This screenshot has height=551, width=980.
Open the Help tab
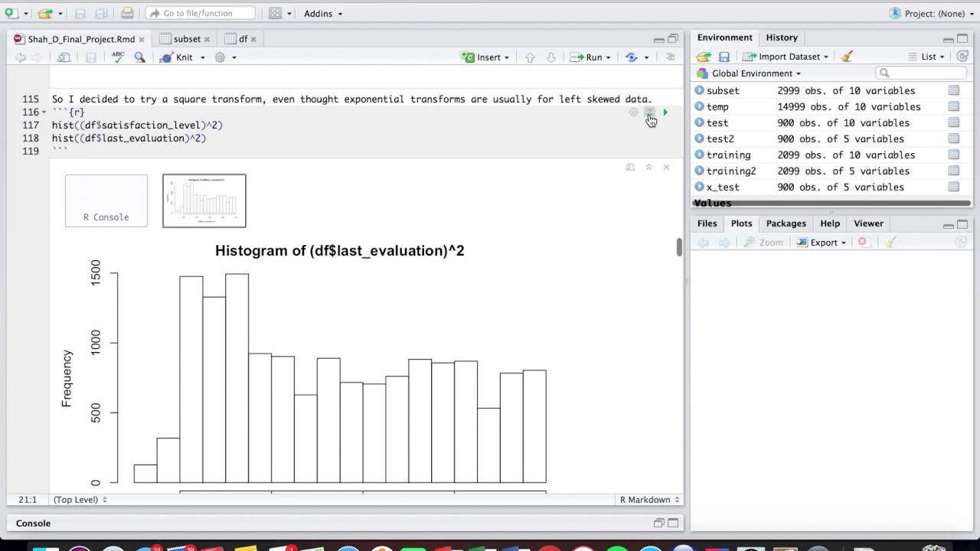tap(830, 223)
